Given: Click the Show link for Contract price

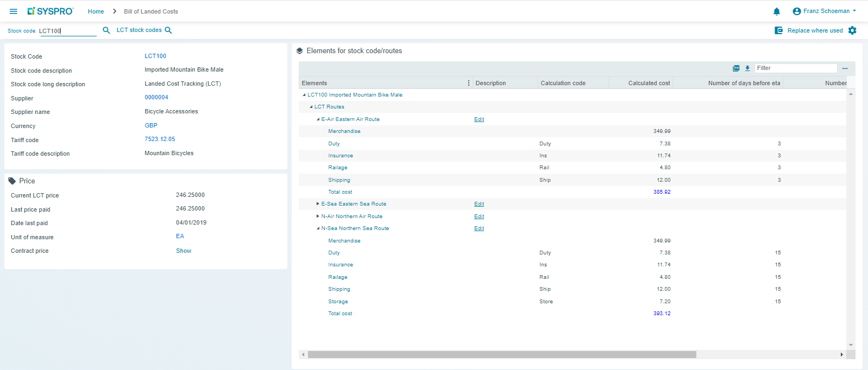Looking at the screenshot, I should point(184,251).
